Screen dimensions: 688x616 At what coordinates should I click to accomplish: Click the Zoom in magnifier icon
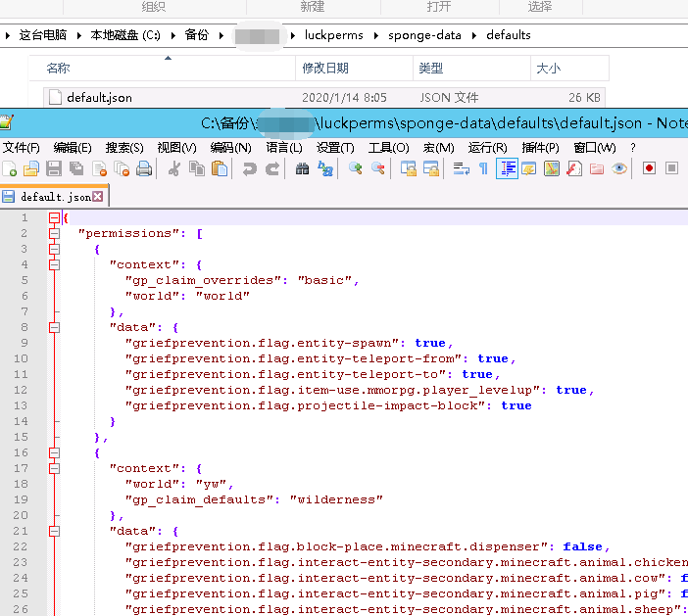click(355, 168)
